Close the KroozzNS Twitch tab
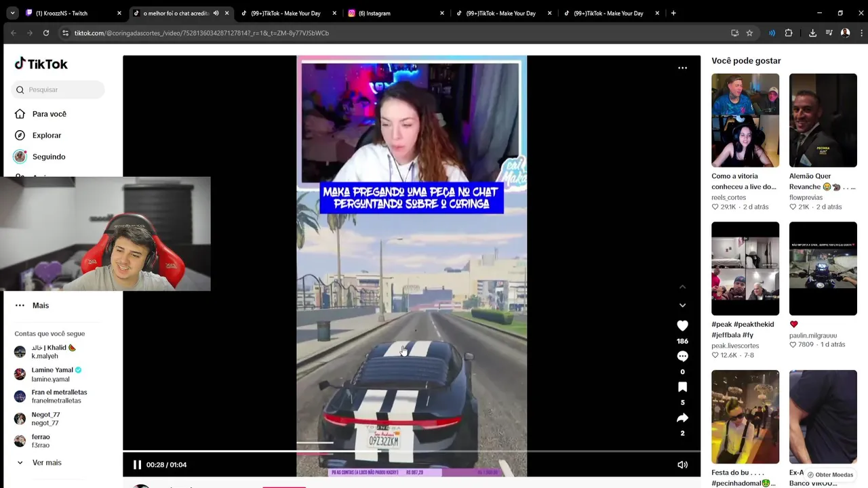 click(x=119, y=13)
